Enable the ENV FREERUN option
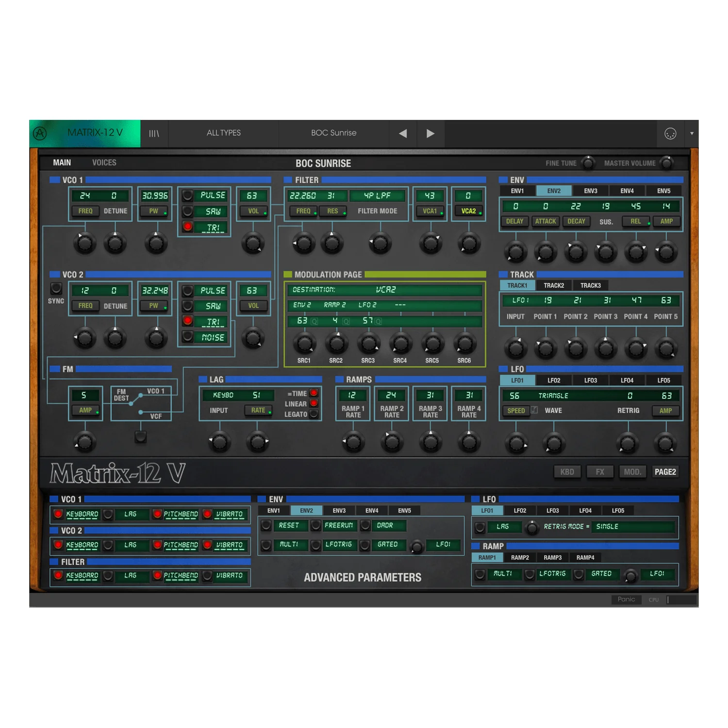 point(316,525)
